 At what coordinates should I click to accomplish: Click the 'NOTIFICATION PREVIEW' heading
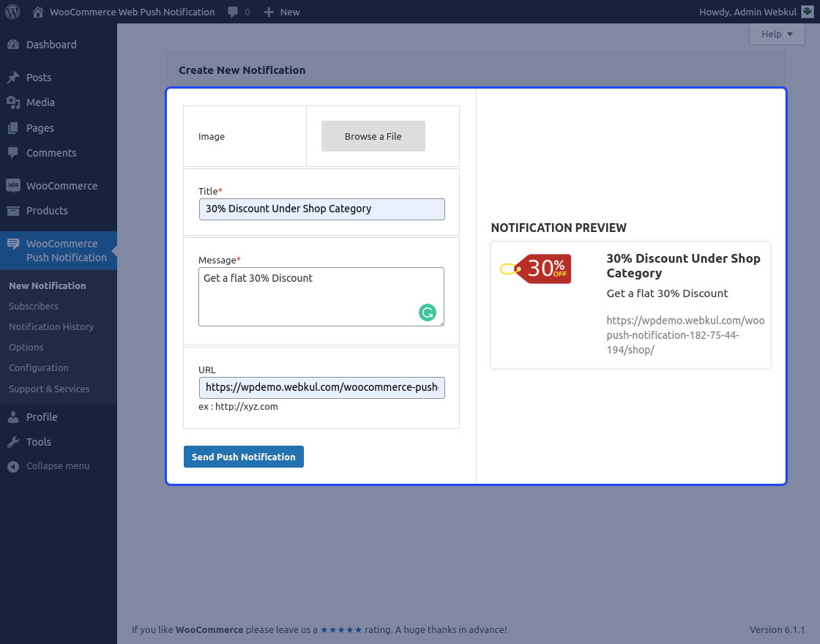pos(559,228)
